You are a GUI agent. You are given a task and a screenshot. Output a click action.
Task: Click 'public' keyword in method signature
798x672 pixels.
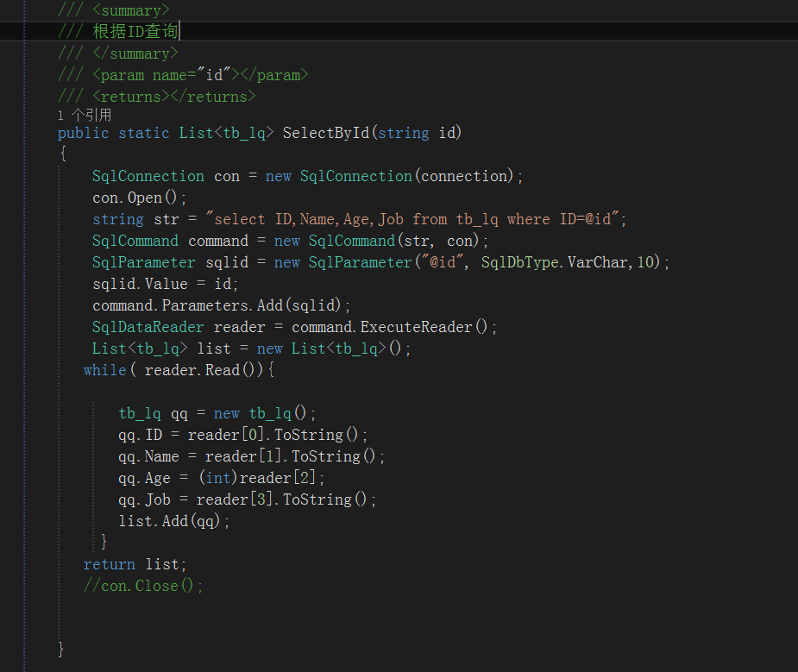(x=83, y=134)
